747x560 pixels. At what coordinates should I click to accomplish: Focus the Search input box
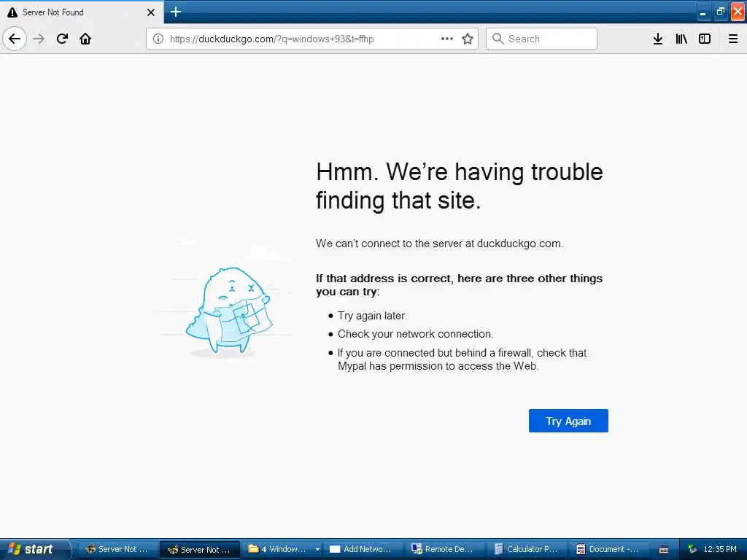541,39
